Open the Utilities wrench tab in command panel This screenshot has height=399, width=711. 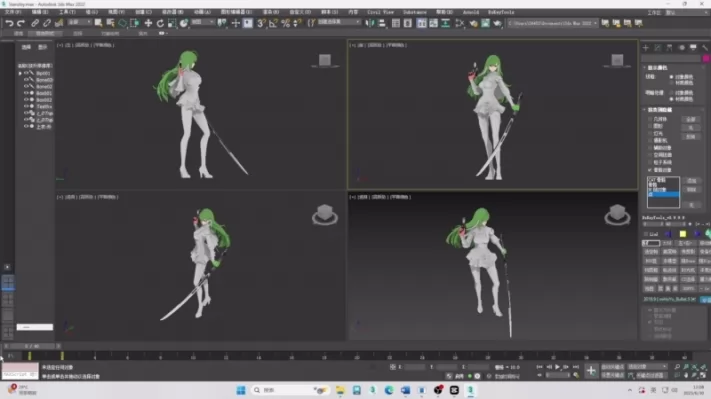705,48
